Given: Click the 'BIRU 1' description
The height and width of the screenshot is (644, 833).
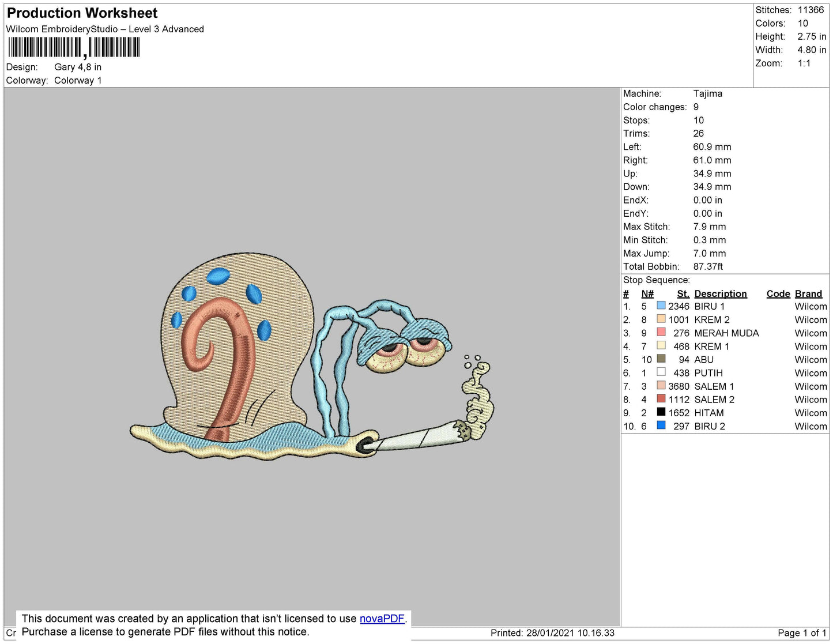Looking at the screenshot, I should (x=710, y=306).
